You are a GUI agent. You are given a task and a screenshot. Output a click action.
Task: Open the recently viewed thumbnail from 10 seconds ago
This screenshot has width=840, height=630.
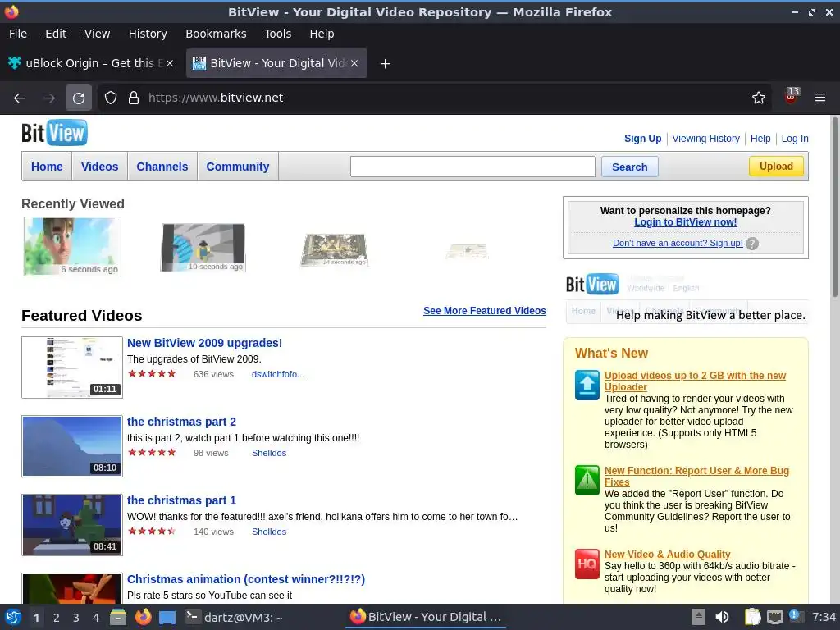pyautogui.click(x=203, y=248)
